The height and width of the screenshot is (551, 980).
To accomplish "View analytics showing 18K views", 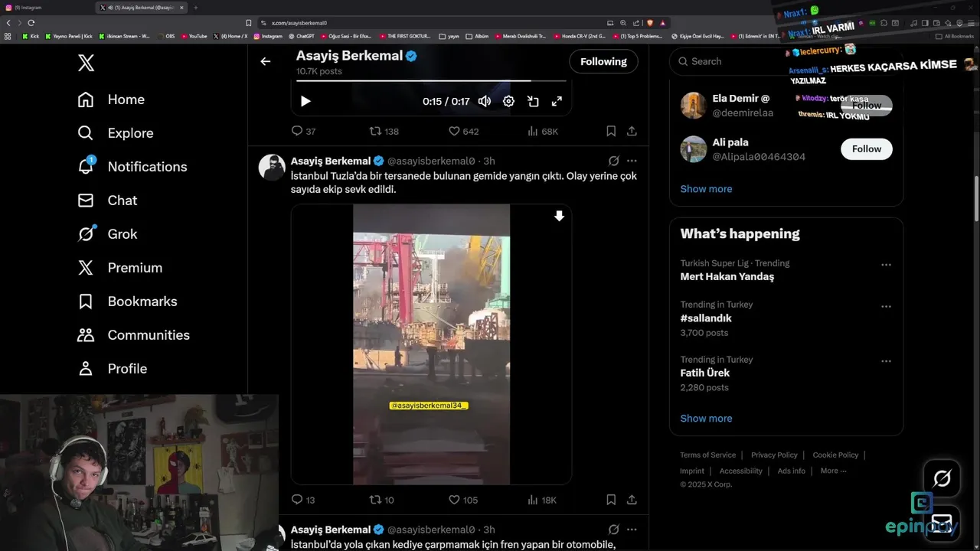I will [x=543, y=500].
